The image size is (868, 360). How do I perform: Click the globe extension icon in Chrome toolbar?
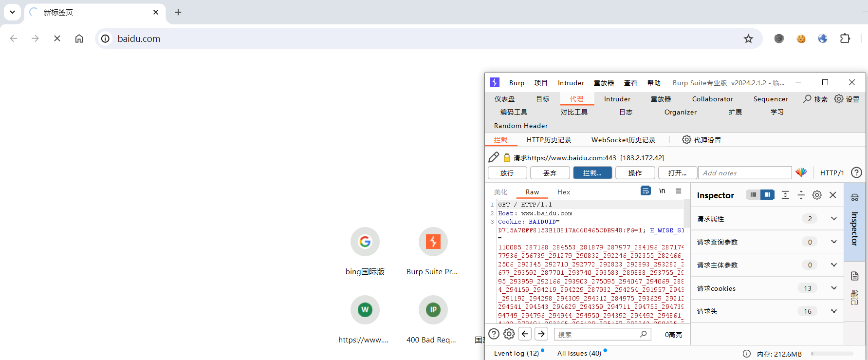point(823,38)
